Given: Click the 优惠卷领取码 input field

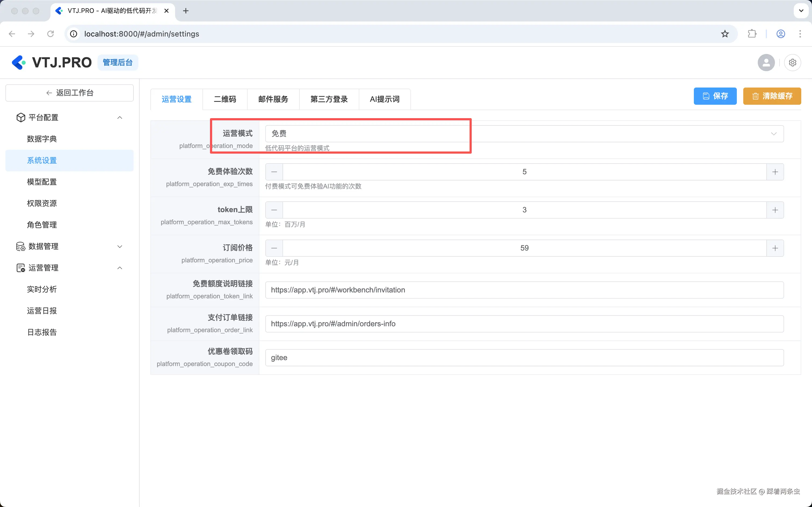Looking at the screenshot, I should click(x=524, y=357).
